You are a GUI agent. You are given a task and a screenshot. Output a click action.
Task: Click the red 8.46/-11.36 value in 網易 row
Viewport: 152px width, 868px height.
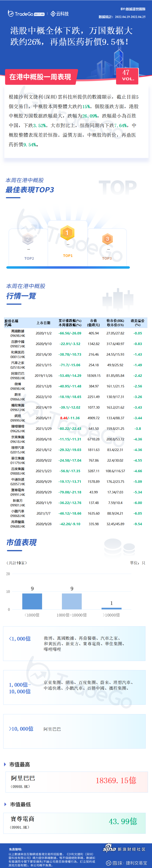click(70, 418)
